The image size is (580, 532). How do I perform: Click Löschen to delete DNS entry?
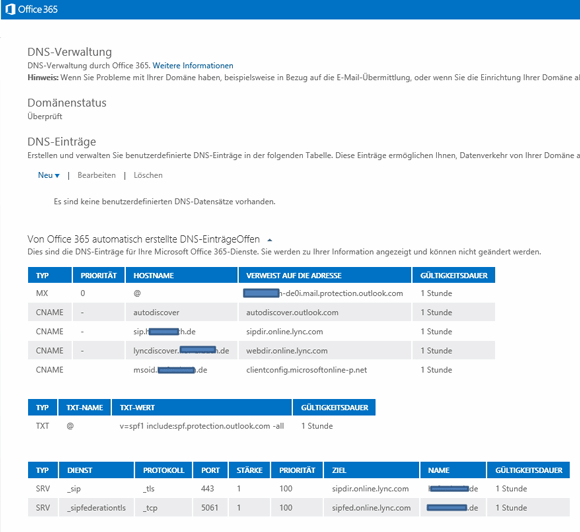[x=148, y=175]
